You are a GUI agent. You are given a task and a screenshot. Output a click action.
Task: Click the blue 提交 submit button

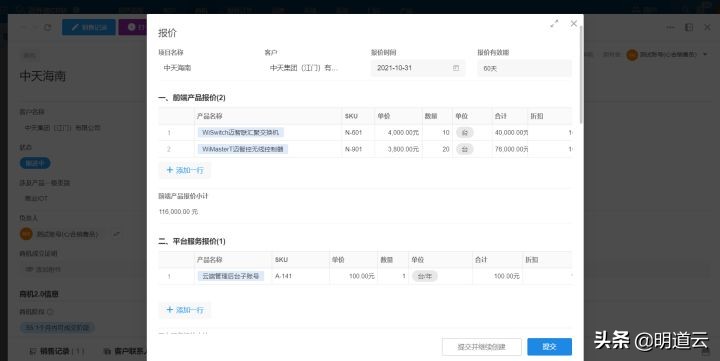click(x=550, y=347)
